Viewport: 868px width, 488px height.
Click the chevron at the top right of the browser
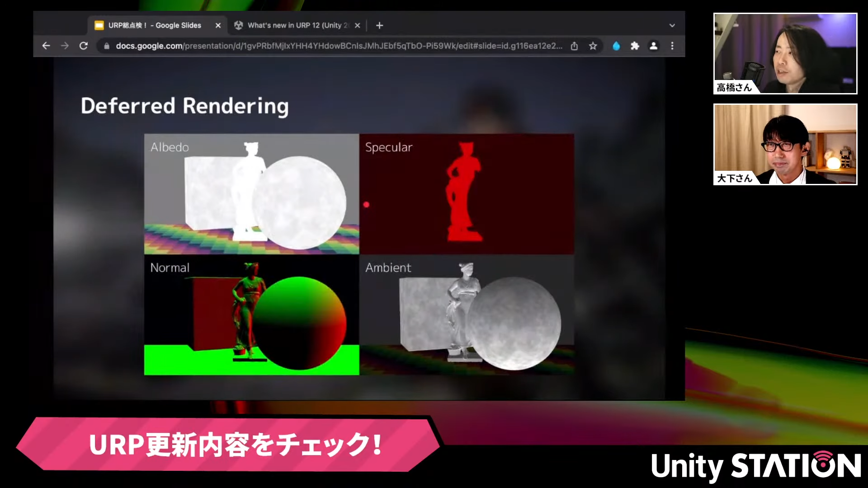tap(672, 25)
